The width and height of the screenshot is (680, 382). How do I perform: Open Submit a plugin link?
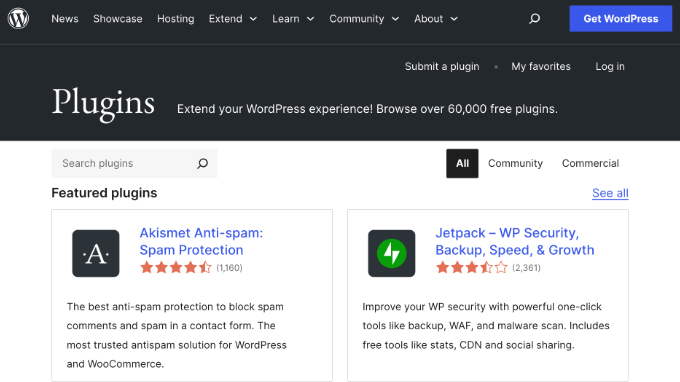tap(442, 66)
